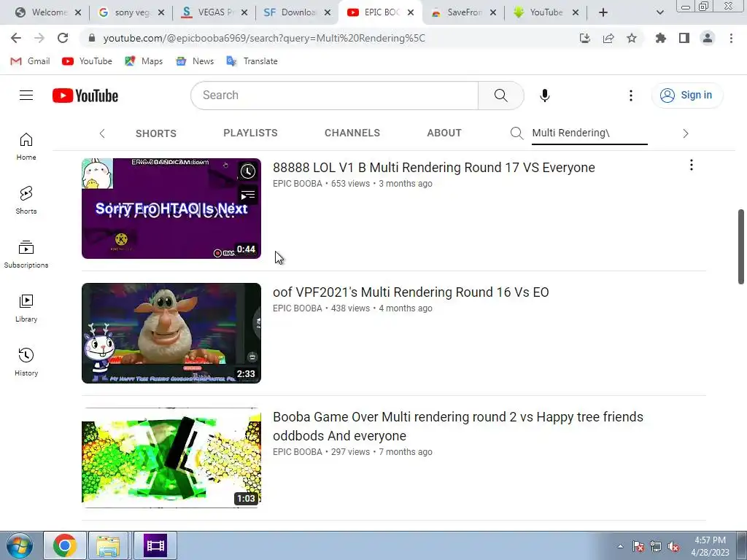
Task: Open video editor app in taskbar
Action: pyautogui.click(x=155, y=545)
